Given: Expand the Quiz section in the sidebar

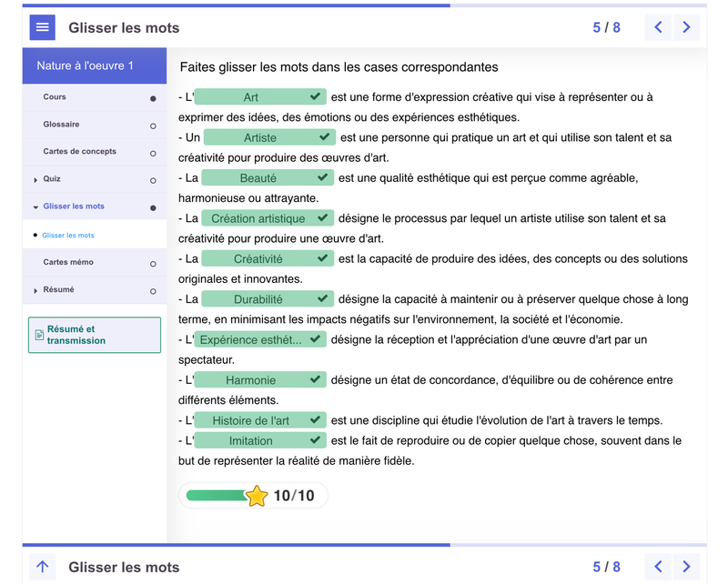Looking at the screenshot, I should click(x=36, y=179).
